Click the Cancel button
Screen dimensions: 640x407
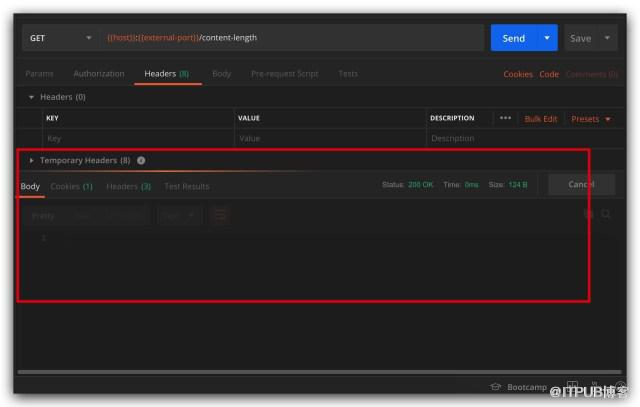click(581, 185)
